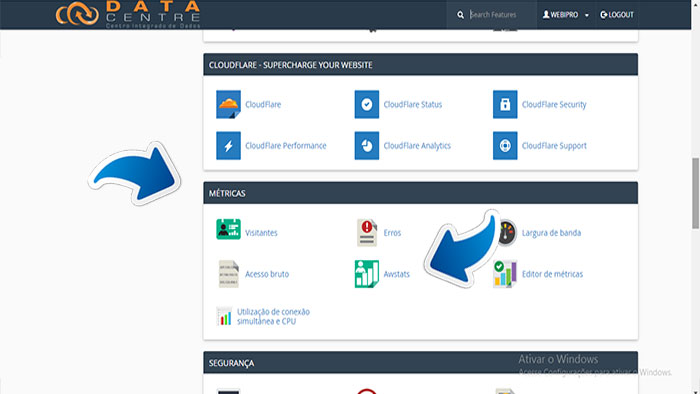This screenshot has height=394, width=700.
Task: Open the Awstats link
Action: (x=396, y=274)
